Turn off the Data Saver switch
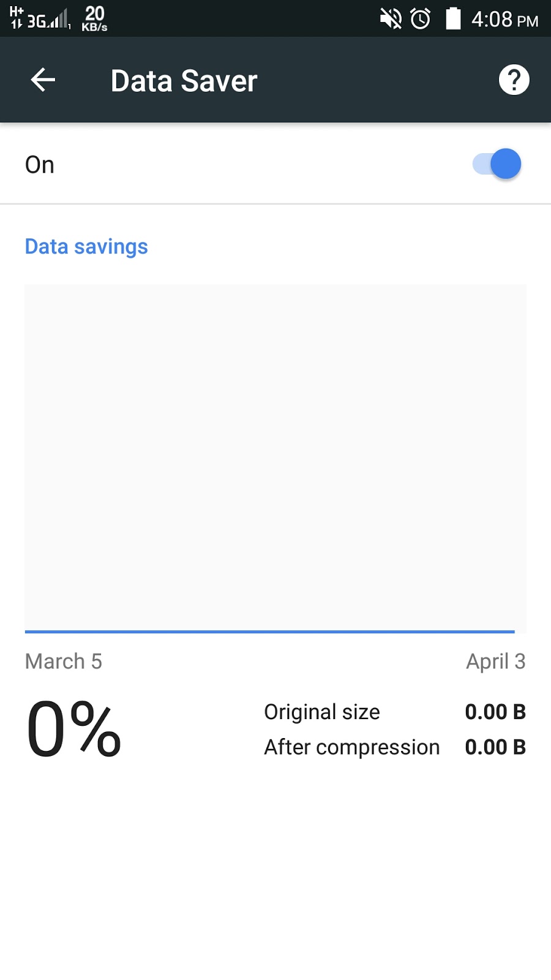 click(x=497, y=164)
